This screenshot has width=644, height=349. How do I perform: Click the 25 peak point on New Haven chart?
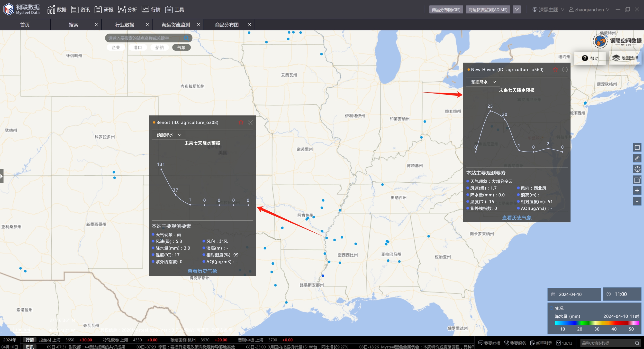[490, 111]
